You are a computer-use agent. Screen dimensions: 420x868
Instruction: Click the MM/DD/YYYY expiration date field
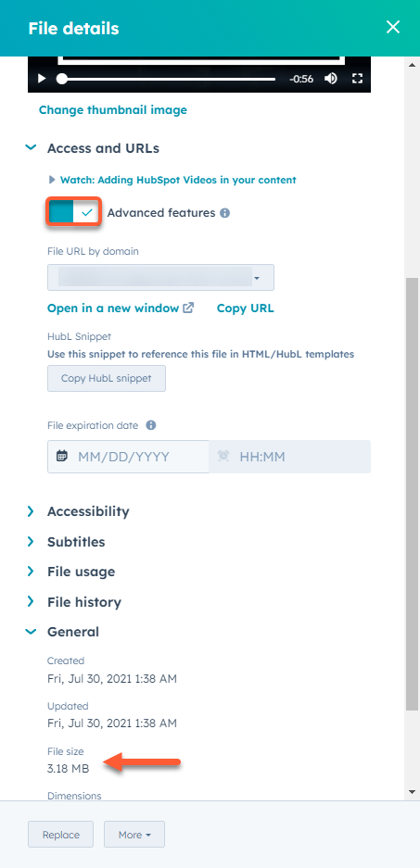pos(128,457)
